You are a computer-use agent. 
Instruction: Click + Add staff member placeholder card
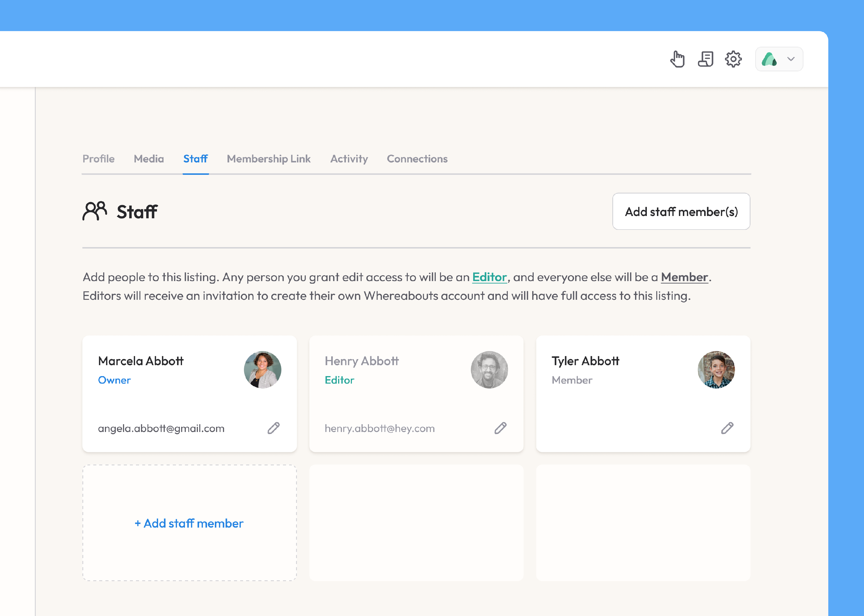[189, 523]
